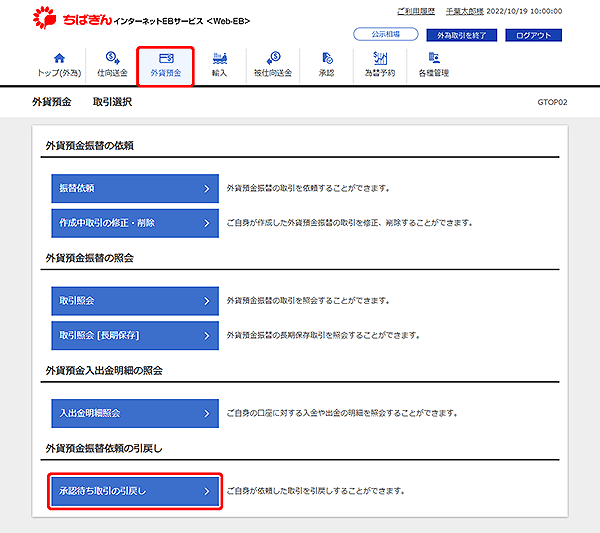Click the GTOP02 screen code
This screenshot has width=600, height=533.
pyautogui.click(x=552, y=102)
